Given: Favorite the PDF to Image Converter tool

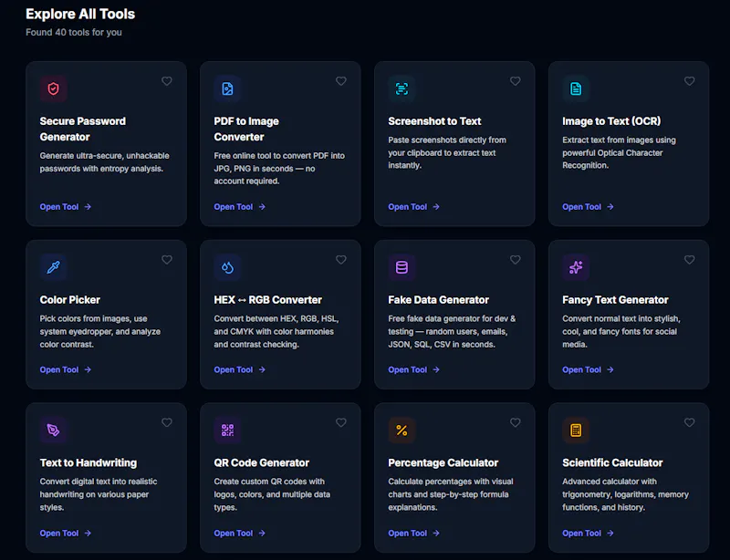Looking at the screenshot, I should [x=340, y=81].
